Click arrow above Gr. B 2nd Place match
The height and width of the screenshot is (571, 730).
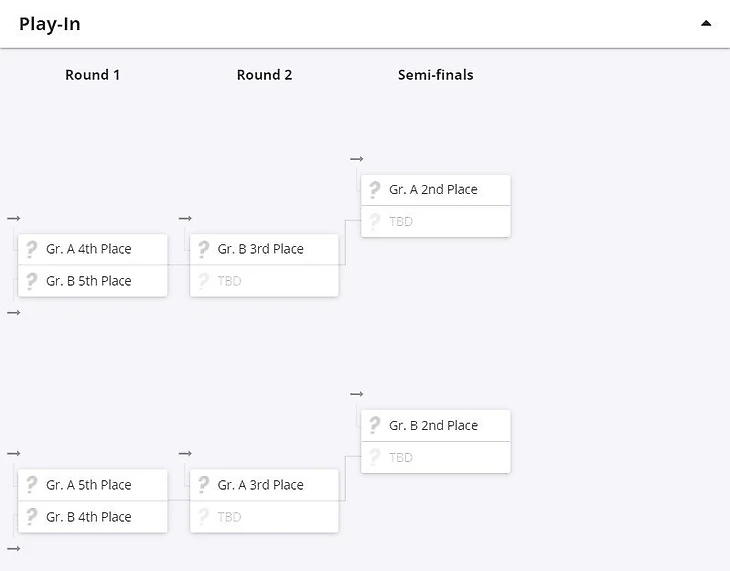[x=357, y=394]
